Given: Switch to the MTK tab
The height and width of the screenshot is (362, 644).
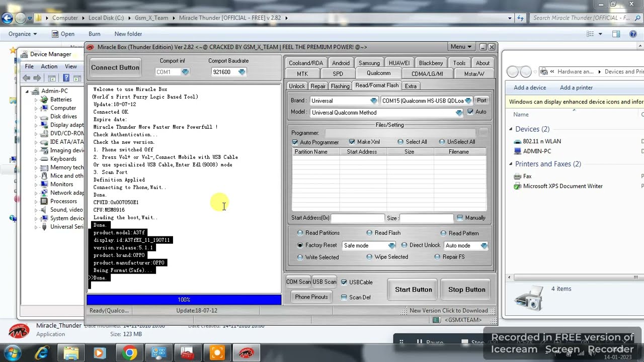Looking at the screenshot, I should point(302,73).
